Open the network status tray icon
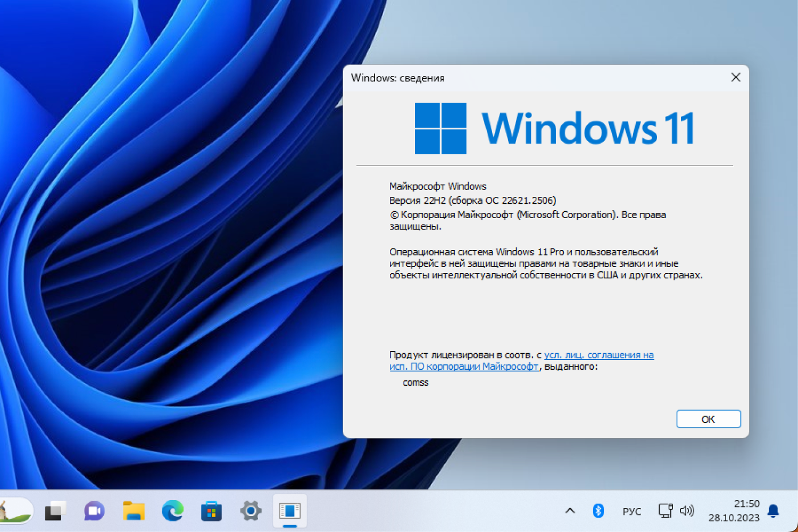Viewport: 798px width, 532px height. tap(666, 511)
